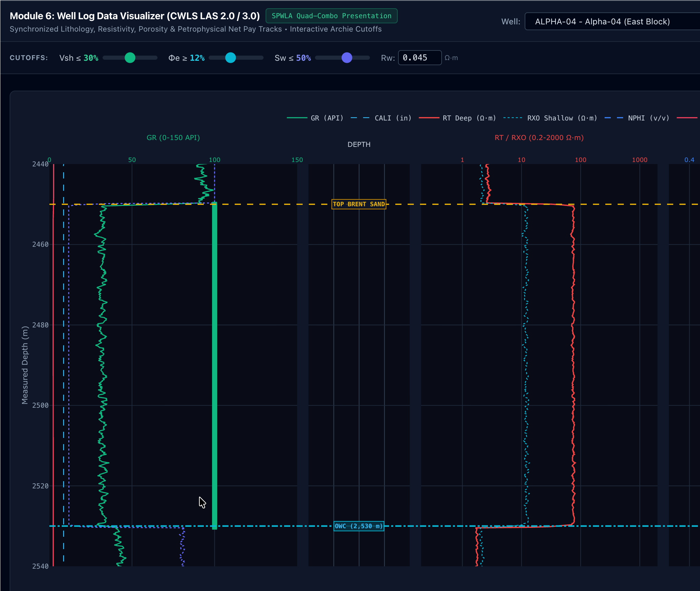Click the 2500 depth axis tick label
The height and width of the screenshot is (591, 700).
click(40, 405)
